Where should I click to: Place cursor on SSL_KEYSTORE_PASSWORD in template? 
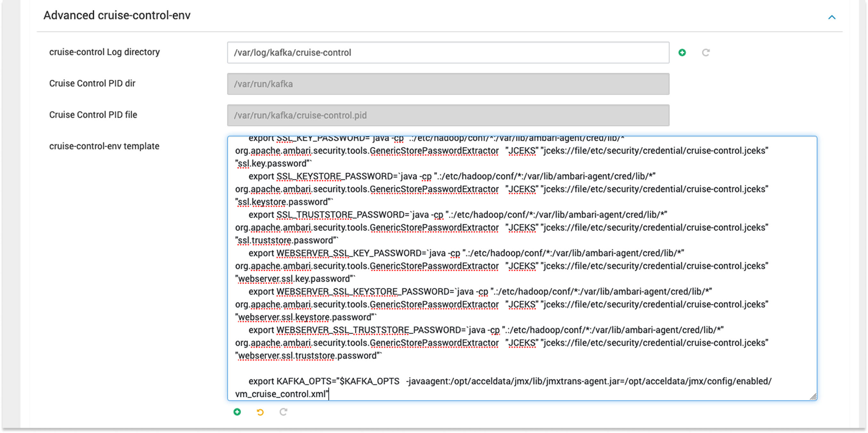[337, 176]
